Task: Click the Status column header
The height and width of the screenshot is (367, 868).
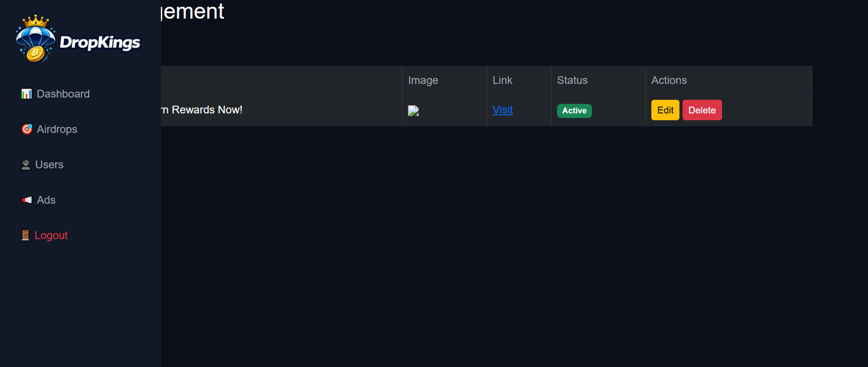Action: (572, 80)
